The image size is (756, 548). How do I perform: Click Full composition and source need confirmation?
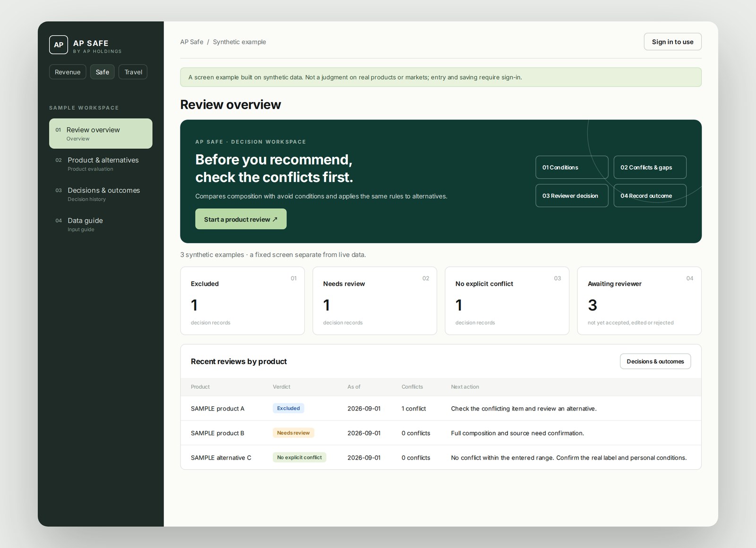517,433
